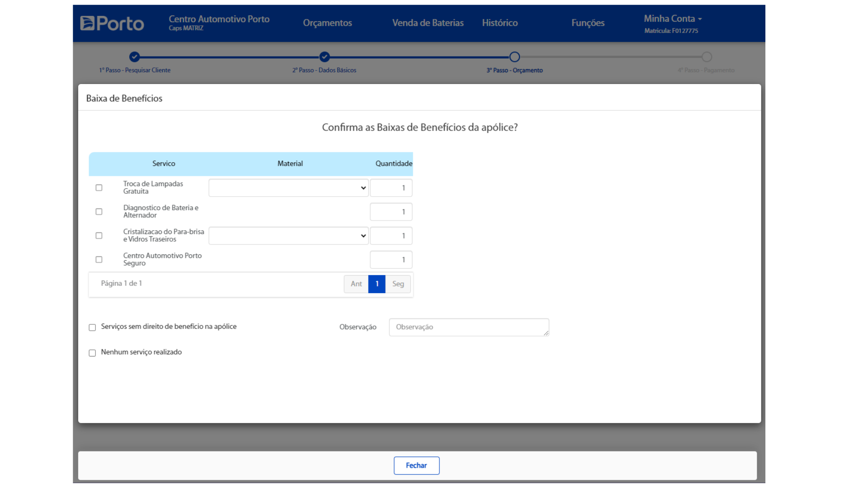The width and height of the screenshot is (868, 488).
Task: Click the Servico column header
Action: click(x=164, y=164)
